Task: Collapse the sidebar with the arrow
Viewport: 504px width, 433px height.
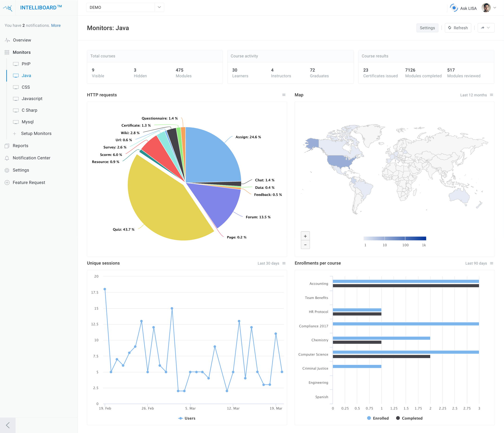Action: pyautogui.click(x=8, y=425)
